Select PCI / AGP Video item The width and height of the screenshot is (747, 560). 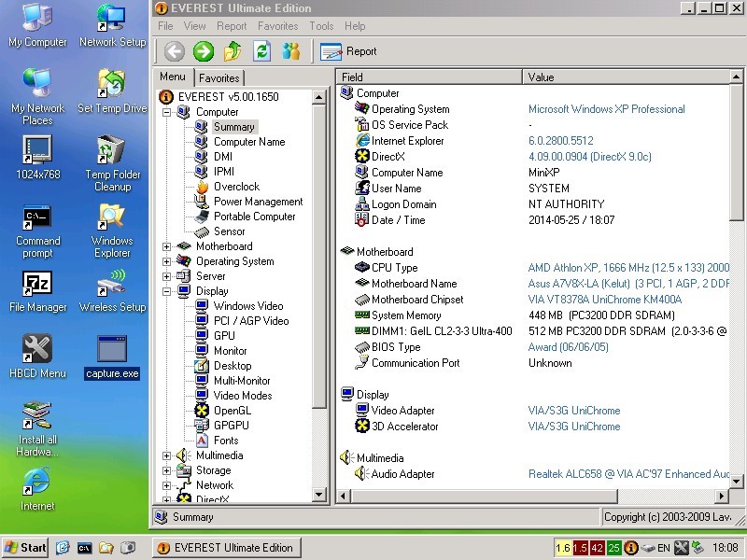point(251,321)
